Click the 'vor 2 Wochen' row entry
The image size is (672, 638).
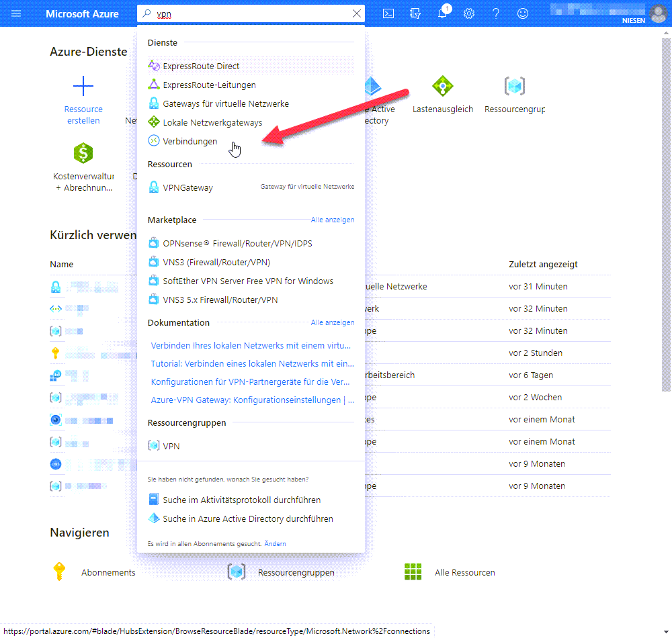(x=535, y=398)
